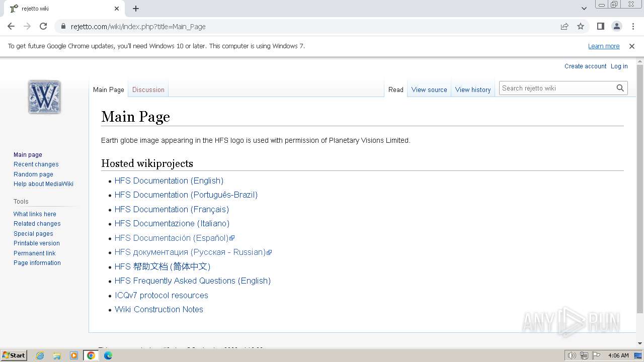Open File Explorer from taskbar
The height and width of the screenshot is (362, 644).
point(57,355)
